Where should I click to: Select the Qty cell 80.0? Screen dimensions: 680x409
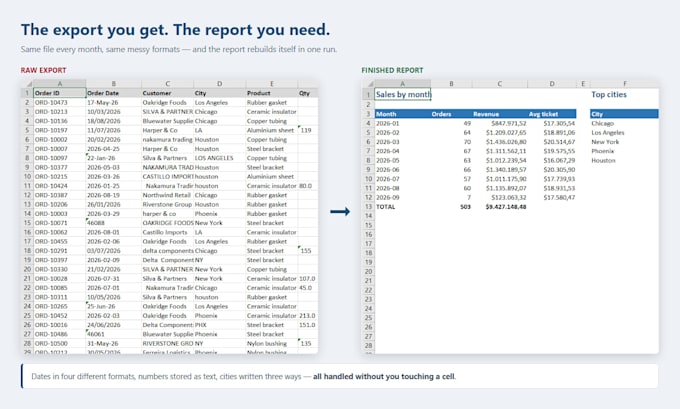tap(308, 186)
